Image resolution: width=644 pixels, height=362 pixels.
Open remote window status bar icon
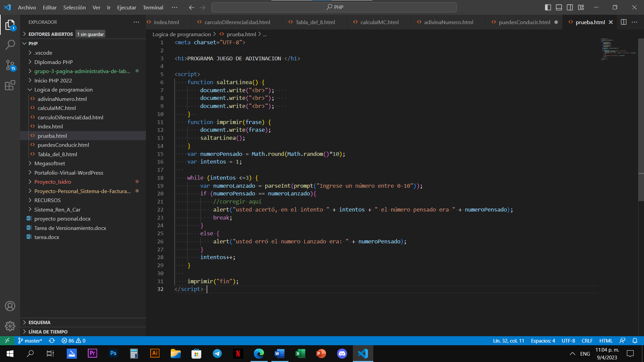[x=7, y=341]
